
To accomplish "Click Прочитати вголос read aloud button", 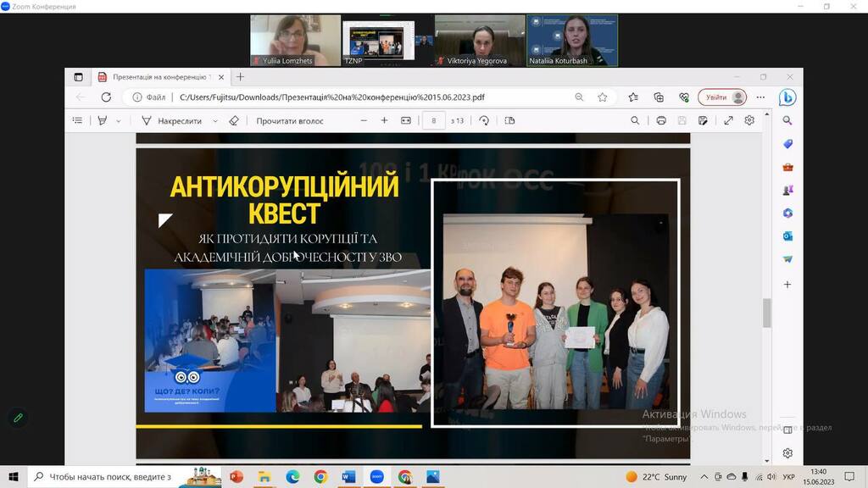I will (x=289, y=121).
